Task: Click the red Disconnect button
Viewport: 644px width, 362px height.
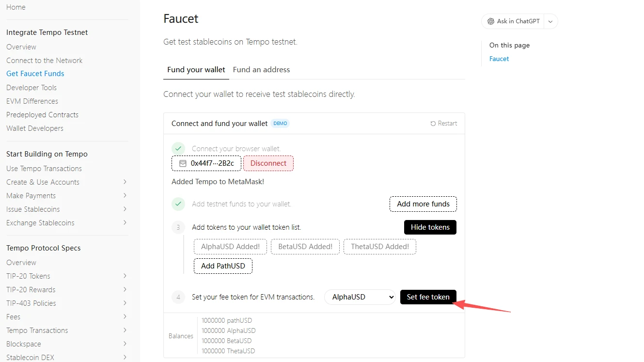Action: pyautogui.click(x=268, y=163)
